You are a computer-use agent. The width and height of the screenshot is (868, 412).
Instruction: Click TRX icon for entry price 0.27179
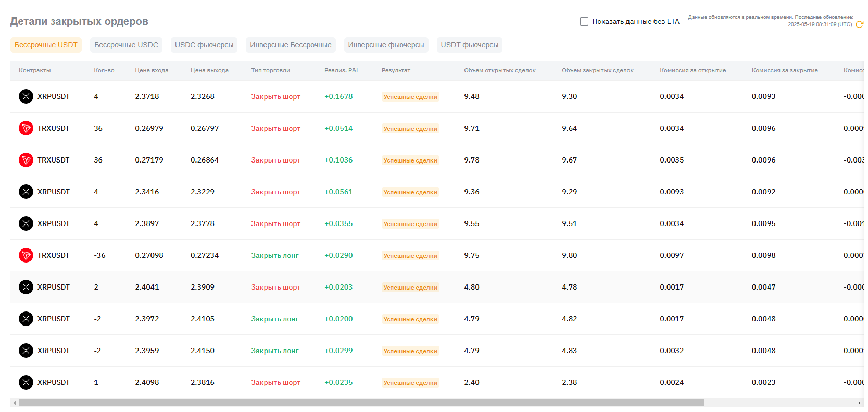pos(26,160)
